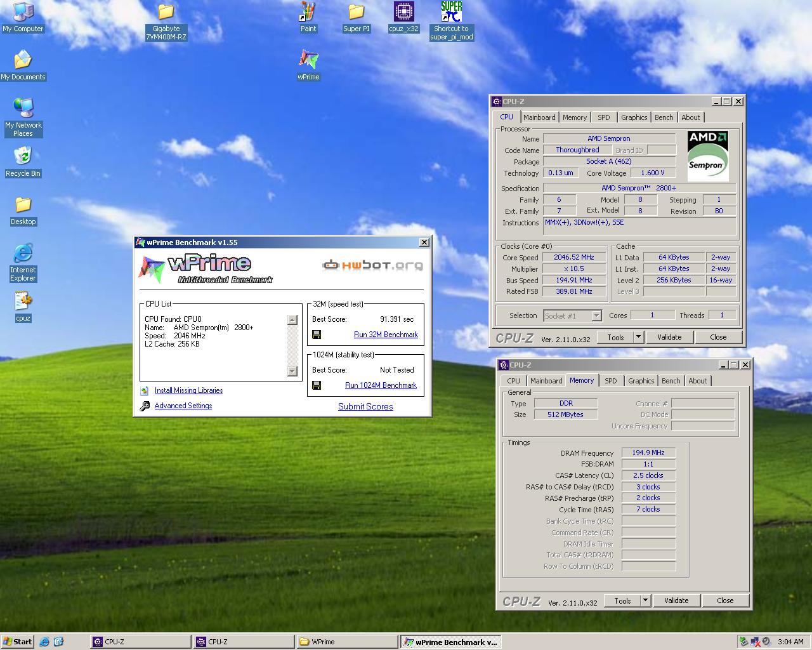Expand Tools dropdown arrow in upper CPU-Z
Image resolution: width=812 pixels, height=650 pixels.
click(639, 337)
